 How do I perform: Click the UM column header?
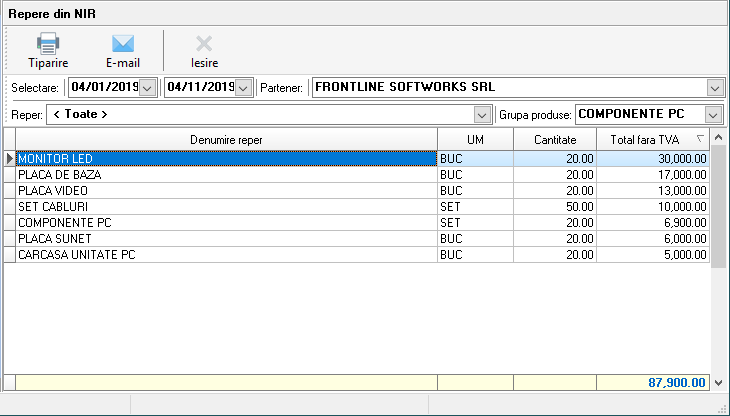(x=475, y=139)
